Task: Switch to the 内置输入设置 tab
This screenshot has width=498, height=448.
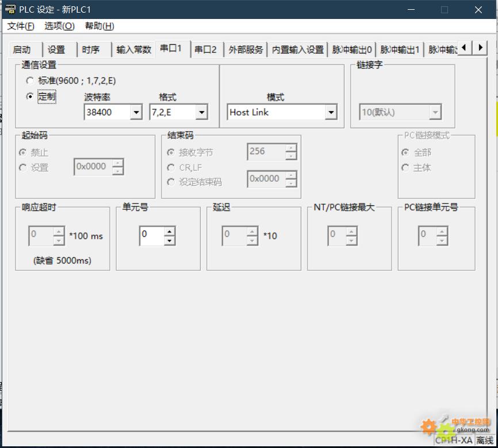Action: [x=298, y=50]
